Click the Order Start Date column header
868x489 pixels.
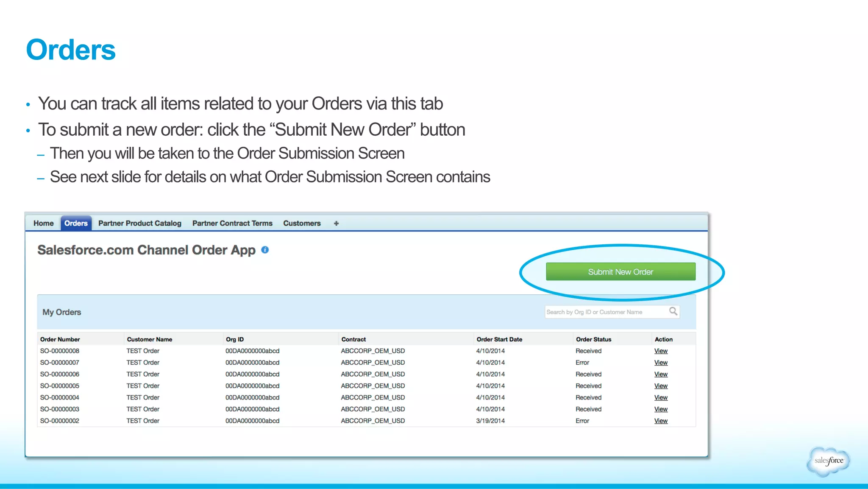click(x=499, y=339)
